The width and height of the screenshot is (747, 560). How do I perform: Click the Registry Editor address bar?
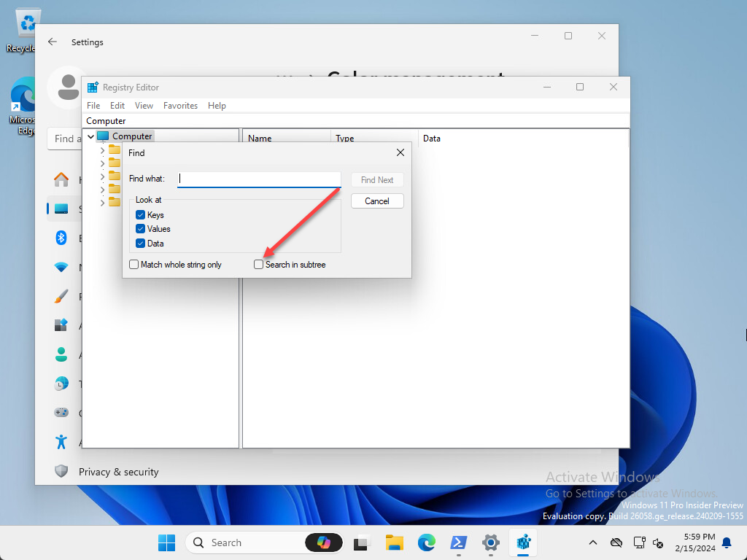point(356,121)
